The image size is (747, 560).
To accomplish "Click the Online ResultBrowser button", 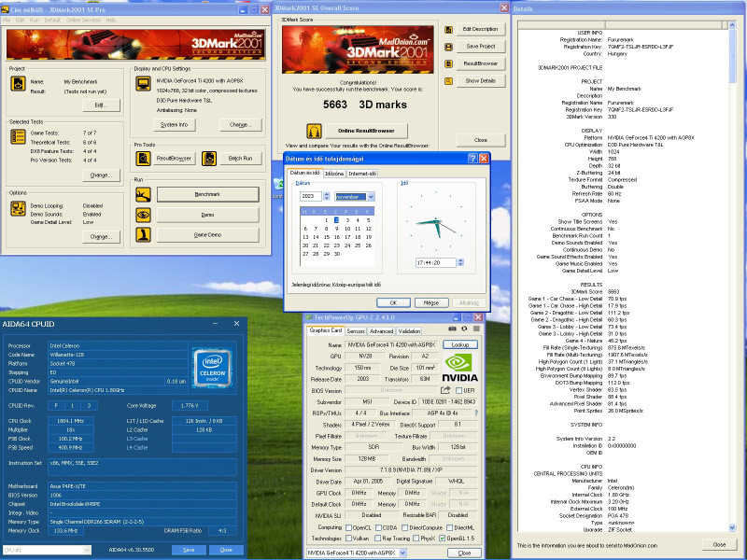I will (366, 131).
